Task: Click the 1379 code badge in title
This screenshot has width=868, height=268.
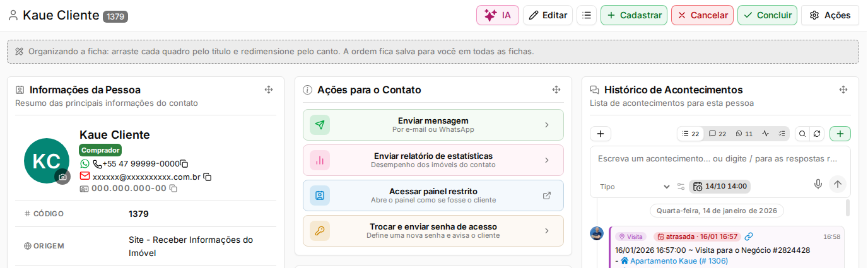Action: [115, 17]
